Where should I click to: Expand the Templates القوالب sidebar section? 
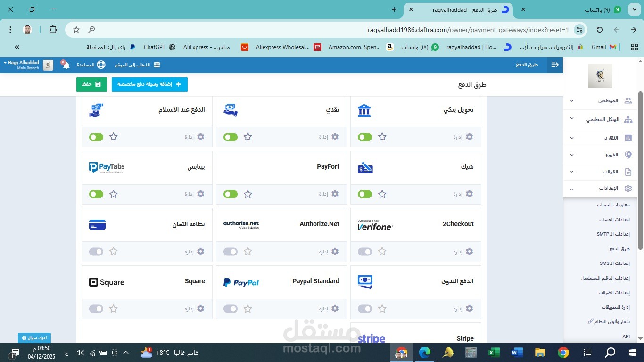600,172
